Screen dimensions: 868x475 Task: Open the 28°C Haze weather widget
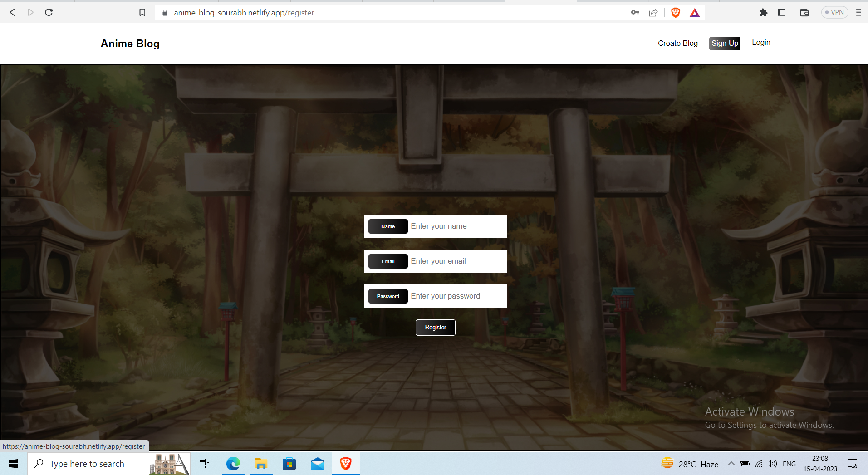coord(690,464)
